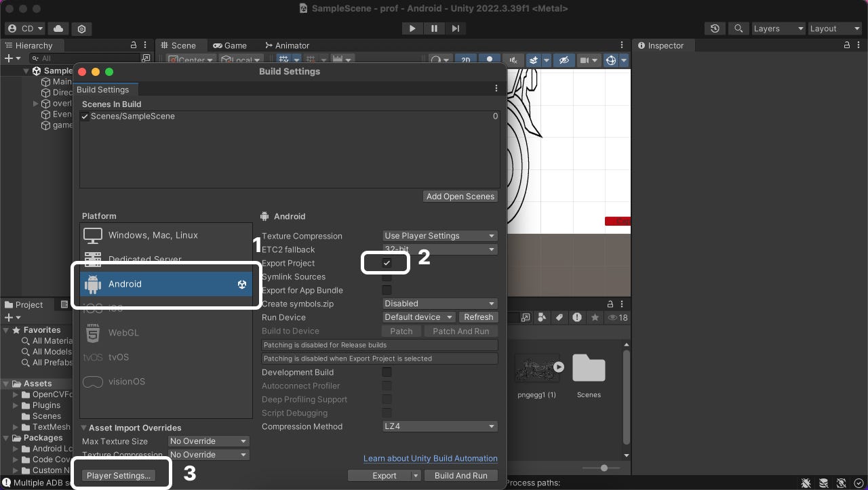Switch to the Game tab
868x490 pixels.
click(x=230, y=45)
